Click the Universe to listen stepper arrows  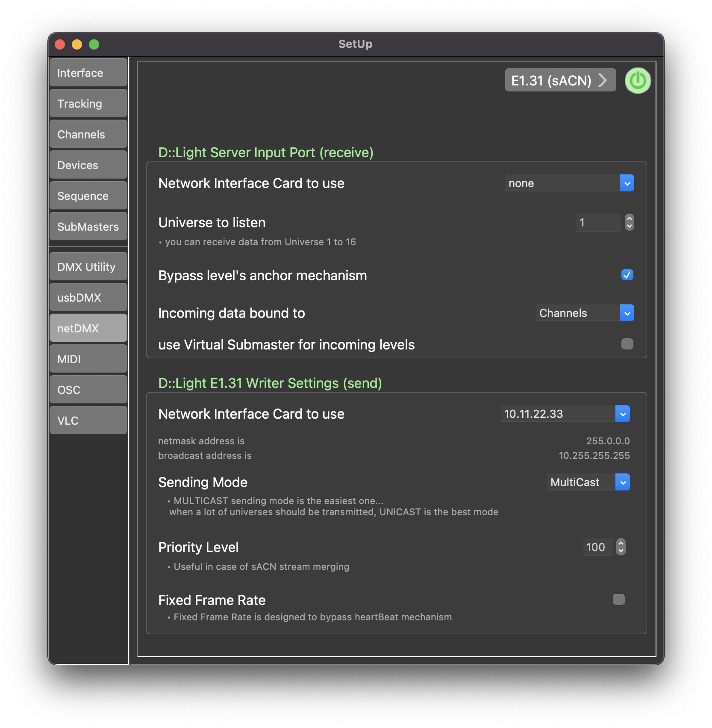click(x=629, y=223)
